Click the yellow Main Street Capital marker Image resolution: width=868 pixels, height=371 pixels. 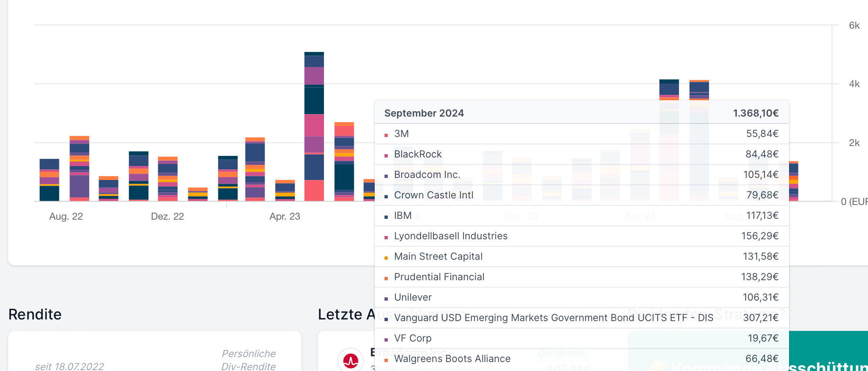[x=386, y=258]
